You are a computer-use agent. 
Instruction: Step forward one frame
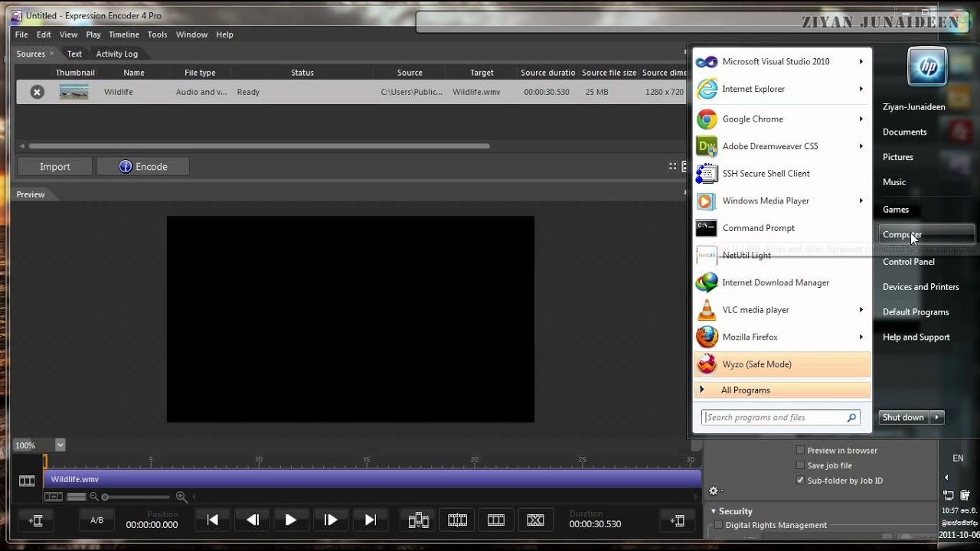point(331,520)
